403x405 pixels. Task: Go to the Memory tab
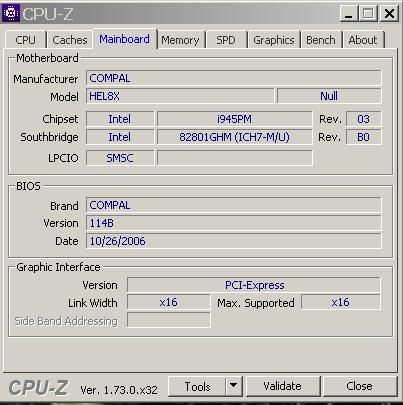(x=180, y=40)
